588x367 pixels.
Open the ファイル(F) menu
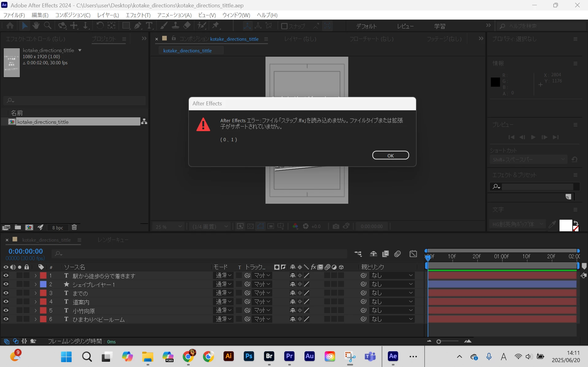[14, 15]
